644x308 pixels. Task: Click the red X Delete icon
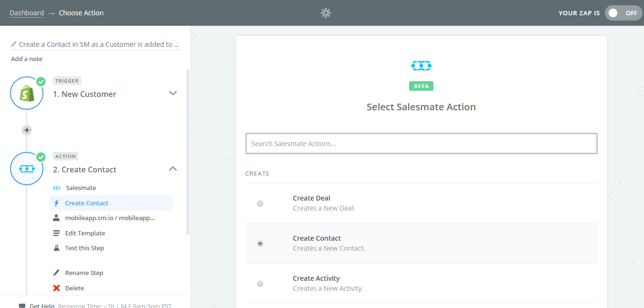(x=56, y=288)
